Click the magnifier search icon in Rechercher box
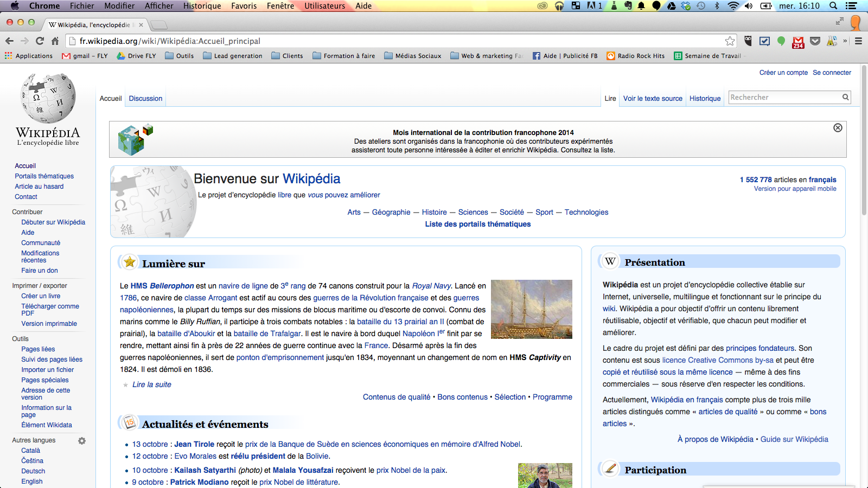This screenshot has height=488, width=868. click(x=845, y=97)
